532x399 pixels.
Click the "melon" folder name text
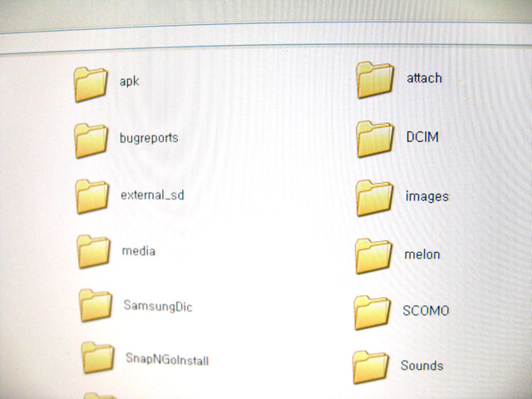click(421, 254)
